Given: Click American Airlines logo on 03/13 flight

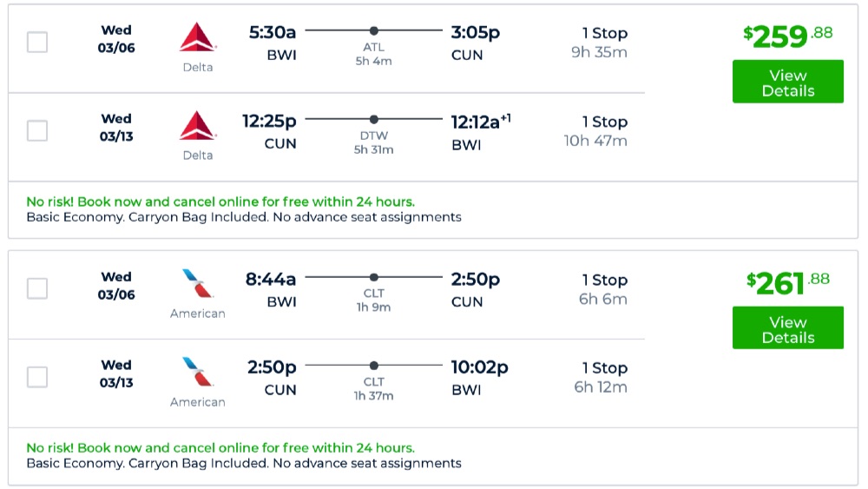Looking at the screenshot, I should tap(197, 372).
